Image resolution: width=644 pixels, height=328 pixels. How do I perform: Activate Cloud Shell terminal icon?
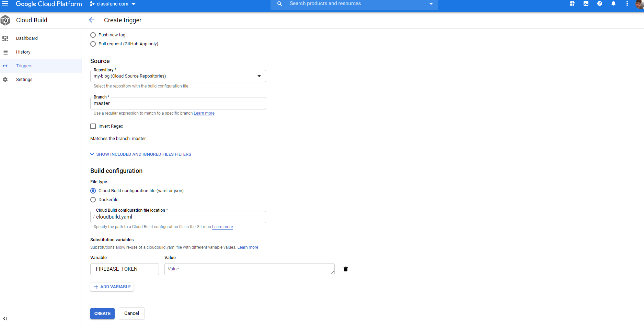[x=586, y=4]
